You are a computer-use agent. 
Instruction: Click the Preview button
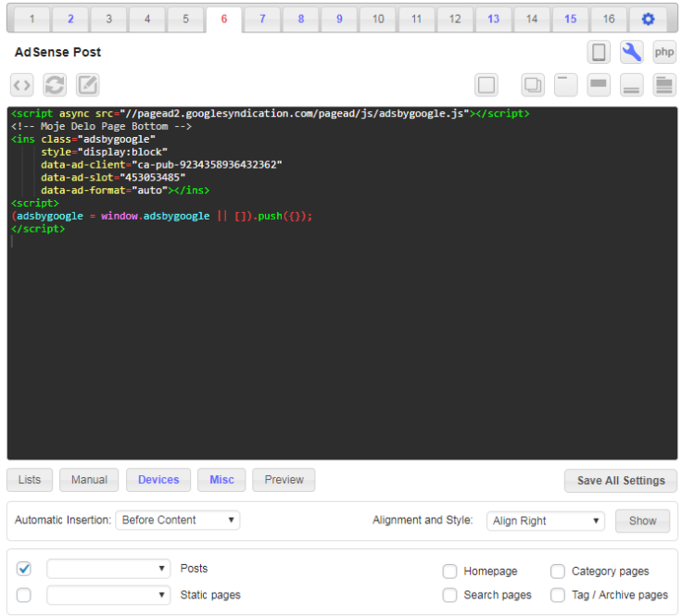(284, 480)
